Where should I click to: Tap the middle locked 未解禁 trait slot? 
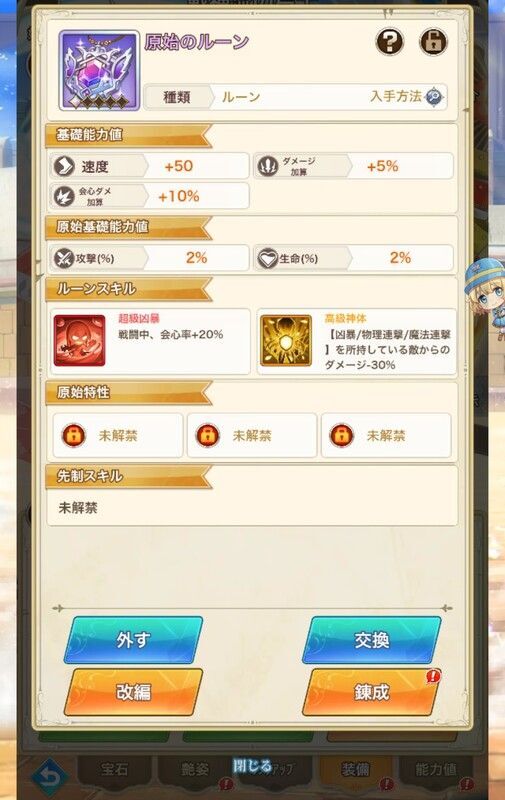pos(252,435)
